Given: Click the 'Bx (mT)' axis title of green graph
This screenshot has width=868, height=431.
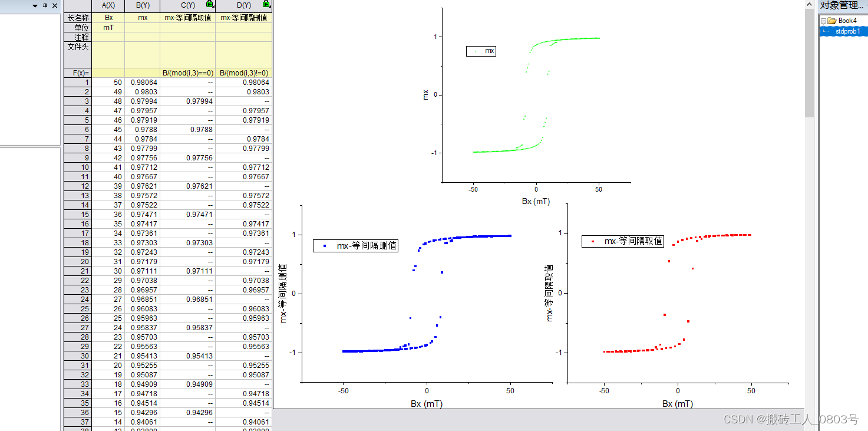Looking at the screenshot, I should 536,201.
